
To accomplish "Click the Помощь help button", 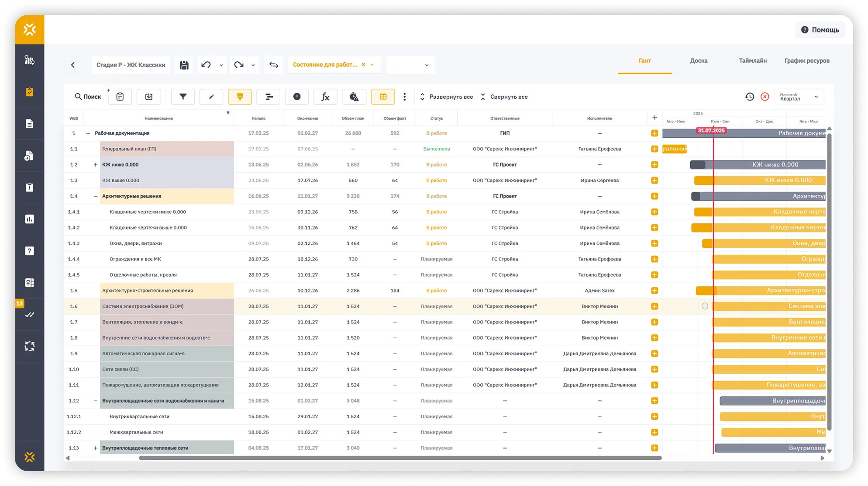I will point(820,30).
